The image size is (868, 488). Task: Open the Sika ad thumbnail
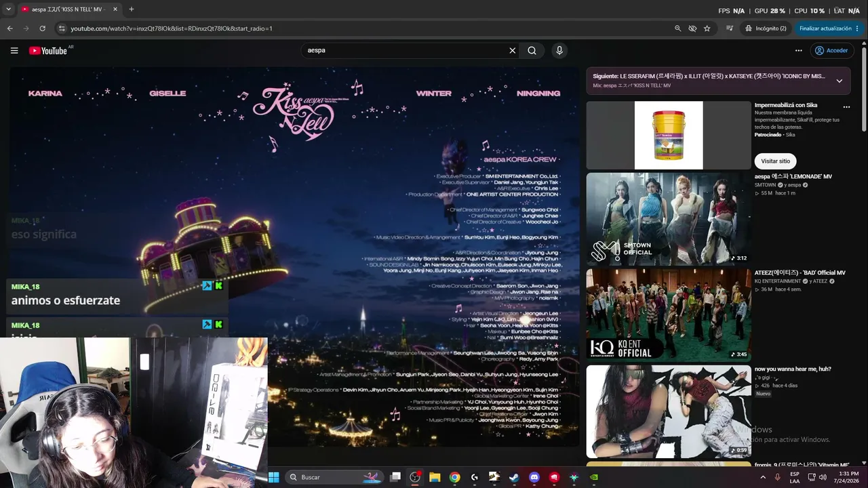coord(669,135)
